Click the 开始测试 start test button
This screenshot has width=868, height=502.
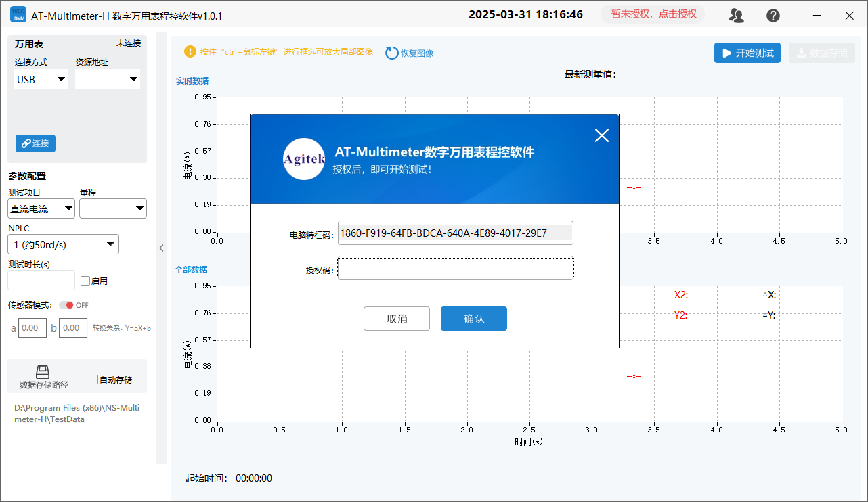747,52
